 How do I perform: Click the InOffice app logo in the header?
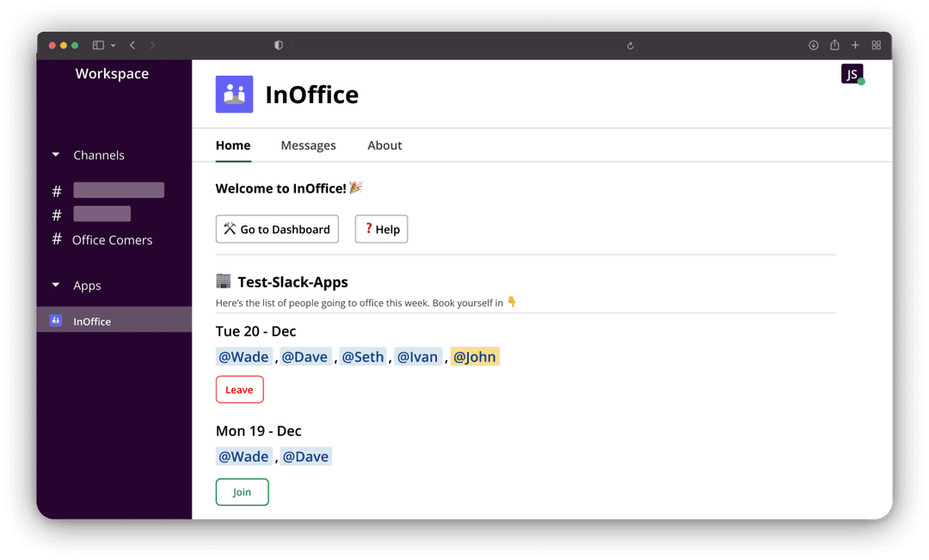(234, 95)
